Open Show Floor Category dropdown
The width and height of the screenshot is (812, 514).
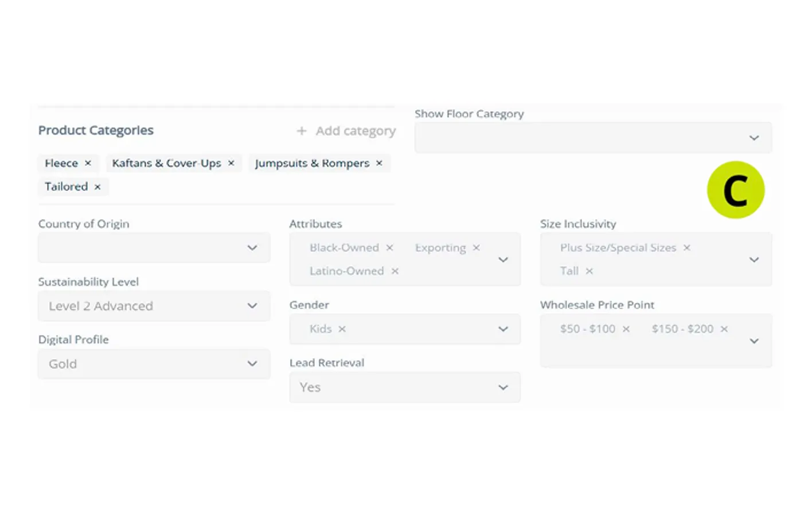click(x=593, y=138)
